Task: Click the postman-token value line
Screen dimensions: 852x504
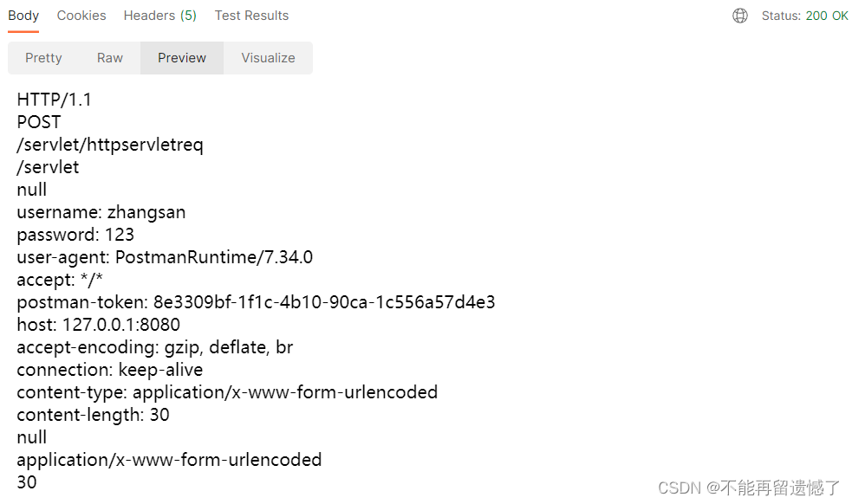Action: pyautogui.click(x=256, y=302)
